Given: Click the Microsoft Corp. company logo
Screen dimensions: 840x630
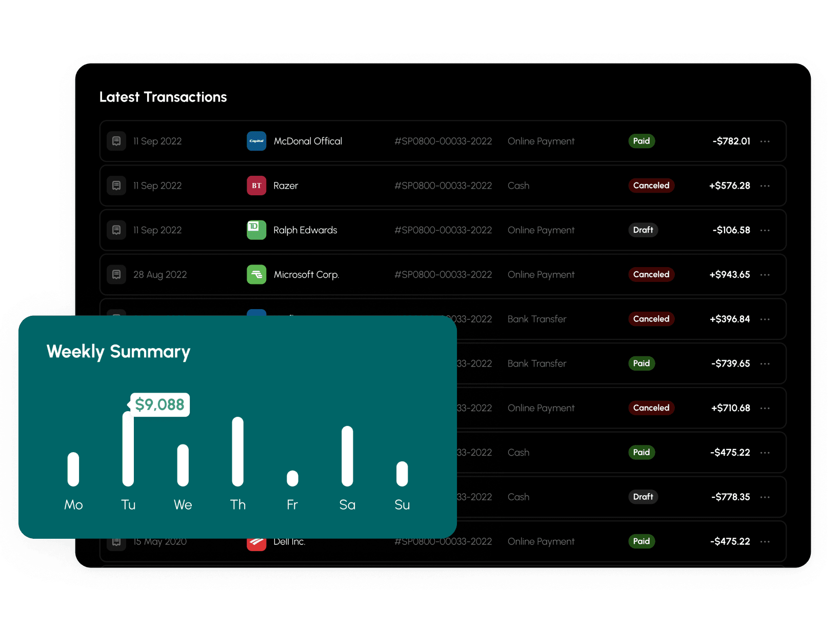Looking at the screenshot, I should [x=256, y=274].
